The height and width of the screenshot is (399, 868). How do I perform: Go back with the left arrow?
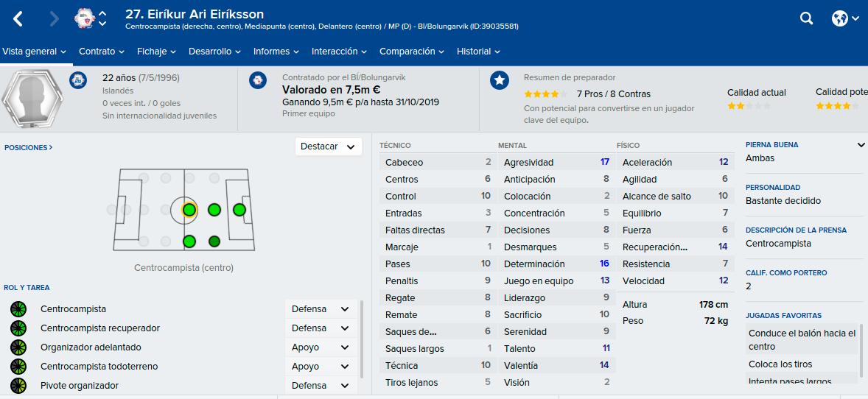pyautogui.click(x=18, y=19)
